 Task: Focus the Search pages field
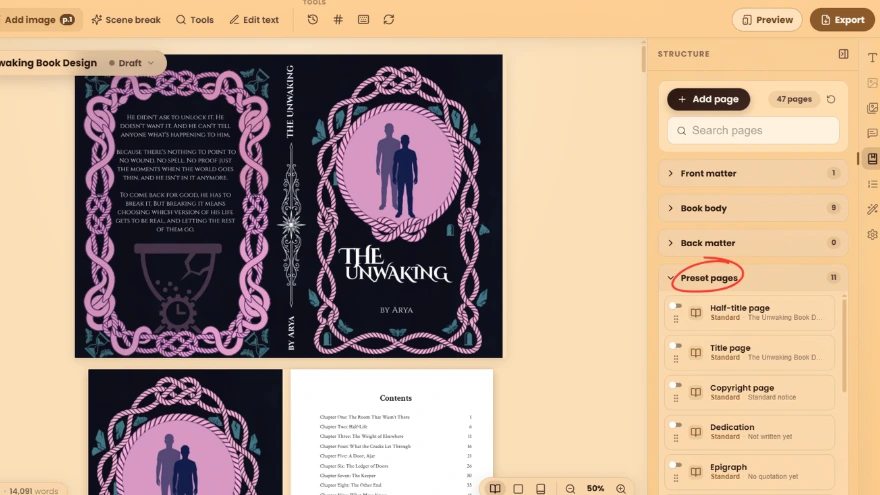click(753, 131)
